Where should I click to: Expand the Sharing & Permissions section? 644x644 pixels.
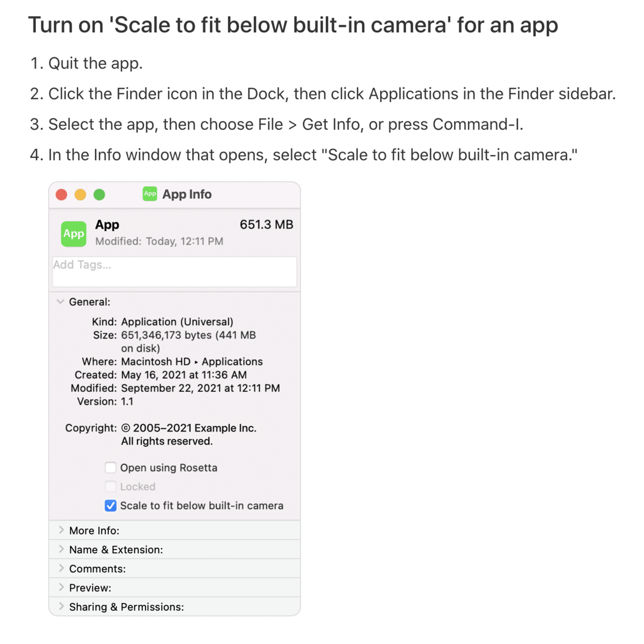pyautogui.click(x=62, y=606)
